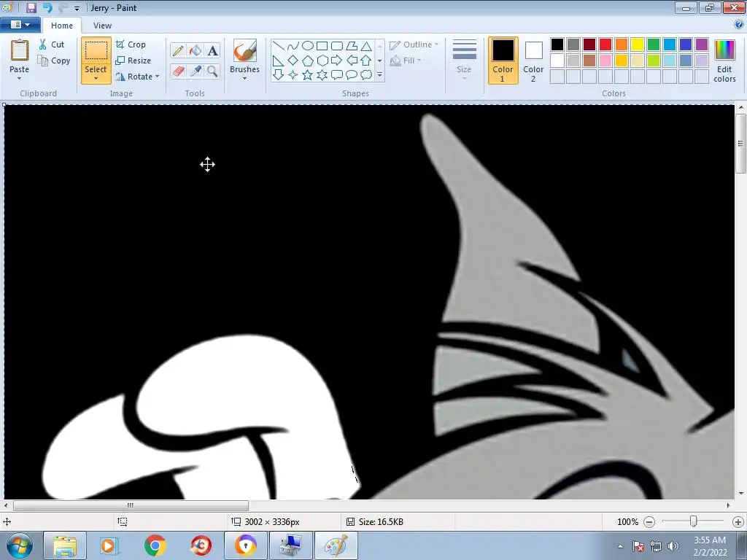Image resolution: width=747 pixels, height=560 pixels.
Task: Open the Paint Help icon
Action: click(x=739, y=25)
